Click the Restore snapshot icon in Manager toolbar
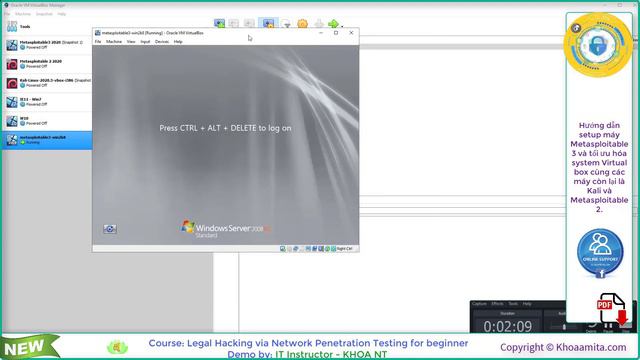640x360 pixels. click(249, 23)
